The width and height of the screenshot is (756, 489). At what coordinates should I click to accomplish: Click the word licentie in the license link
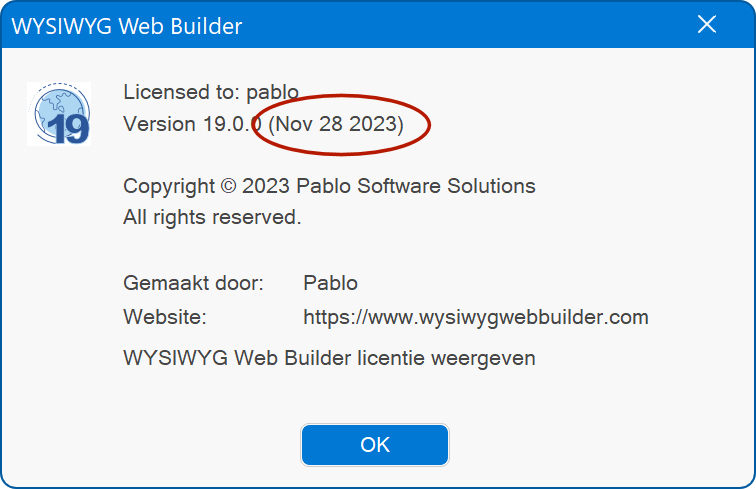point(391,358)
